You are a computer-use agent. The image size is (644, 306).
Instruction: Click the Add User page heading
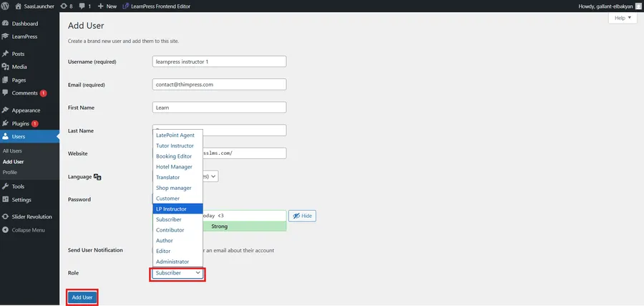pos(86,26)
